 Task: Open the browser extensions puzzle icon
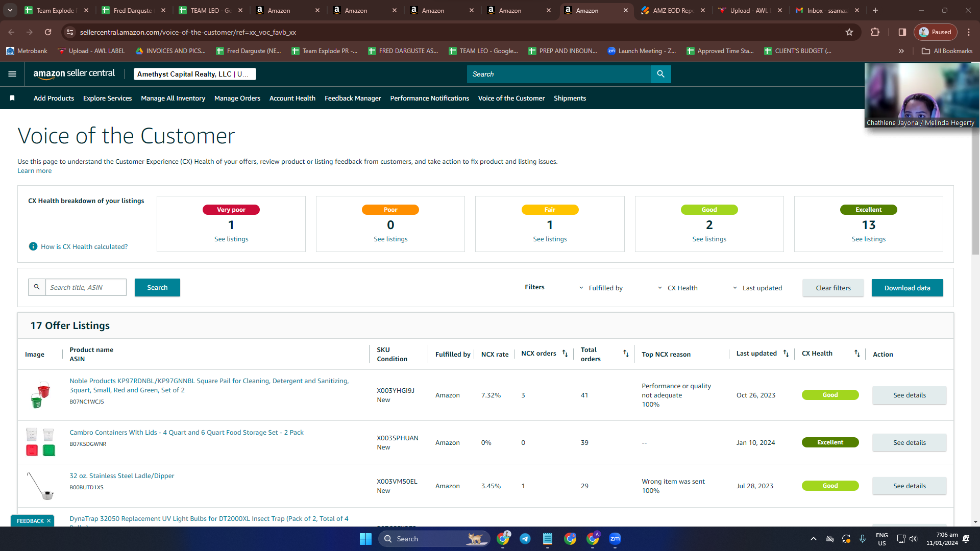pos(875,32)
